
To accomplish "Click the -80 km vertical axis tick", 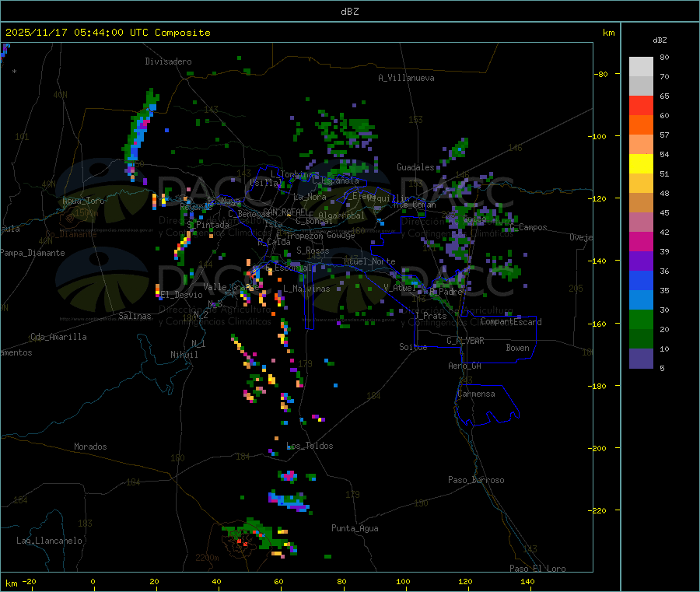I will [601, 74].
